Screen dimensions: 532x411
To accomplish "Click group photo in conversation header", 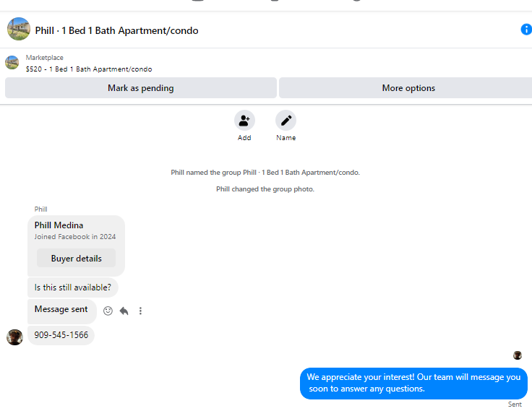I will 19,29.
